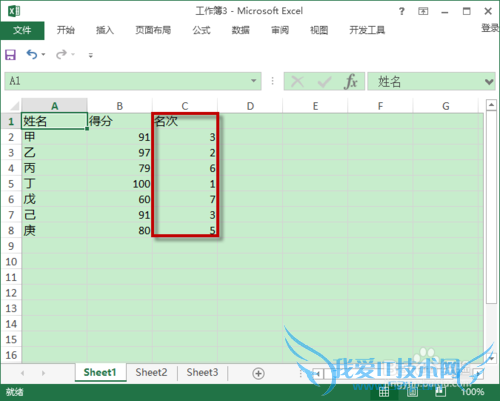
Task: Open the 开发工具 Developer ribbon tab
Action: tap(367, 30)
